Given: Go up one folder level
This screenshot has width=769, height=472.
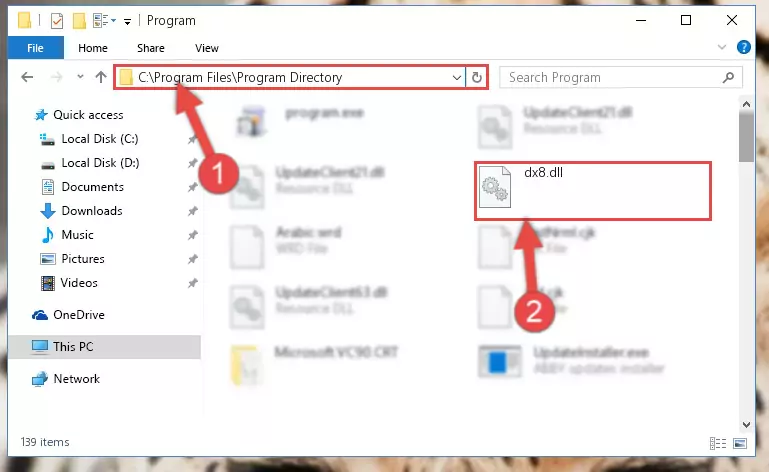Looking at the screenshot, I should point(101,77).
